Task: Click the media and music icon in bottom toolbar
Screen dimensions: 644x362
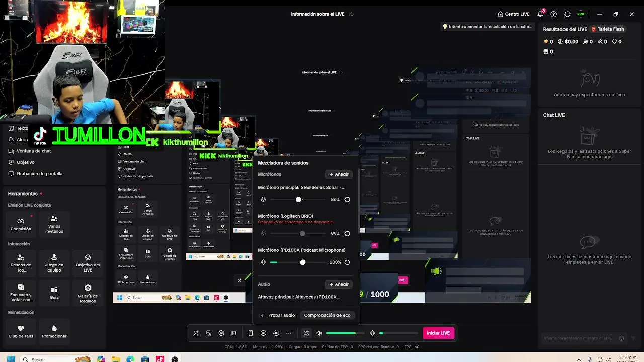Action: [209, 333]
